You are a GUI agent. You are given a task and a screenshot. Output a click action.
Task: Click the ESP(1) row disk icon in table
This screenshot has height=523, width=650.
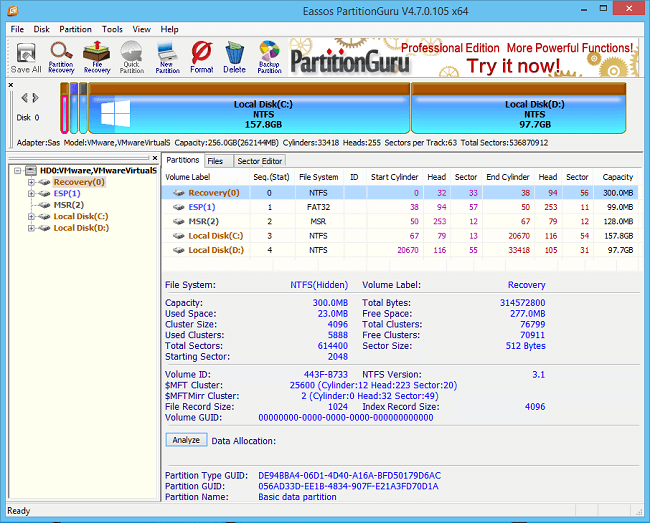click(179, 207)
